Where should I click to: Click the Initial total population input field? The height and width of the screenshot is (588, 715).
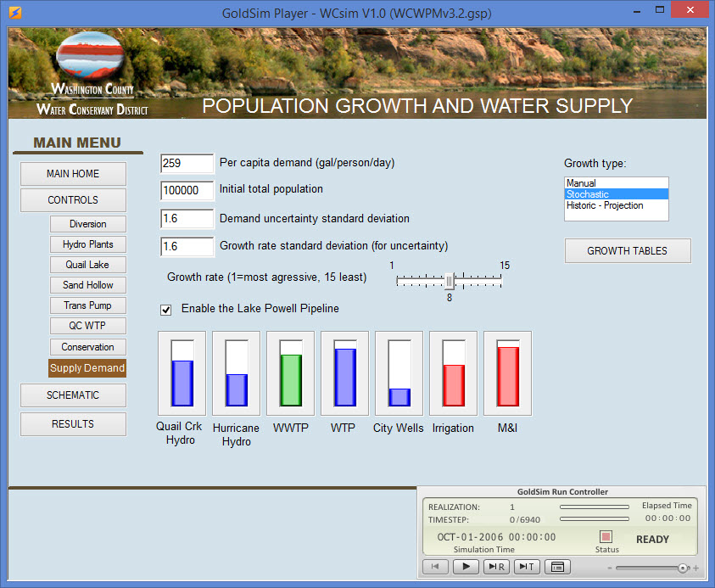tap(187, 189)
